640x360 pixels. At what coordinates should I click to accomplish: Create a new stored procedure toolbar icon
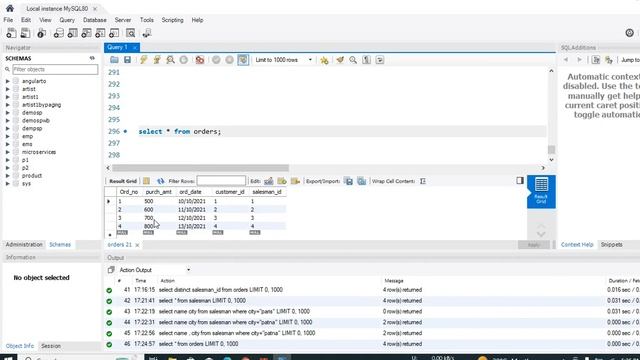tap(100, 33)
